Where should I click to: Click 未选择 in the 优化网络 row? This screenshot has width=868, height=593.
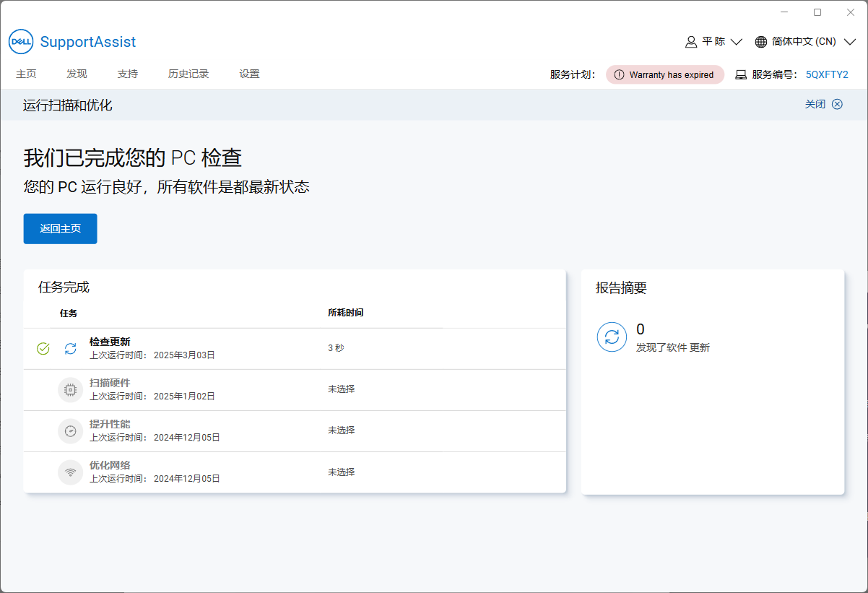tap(342, 472)
